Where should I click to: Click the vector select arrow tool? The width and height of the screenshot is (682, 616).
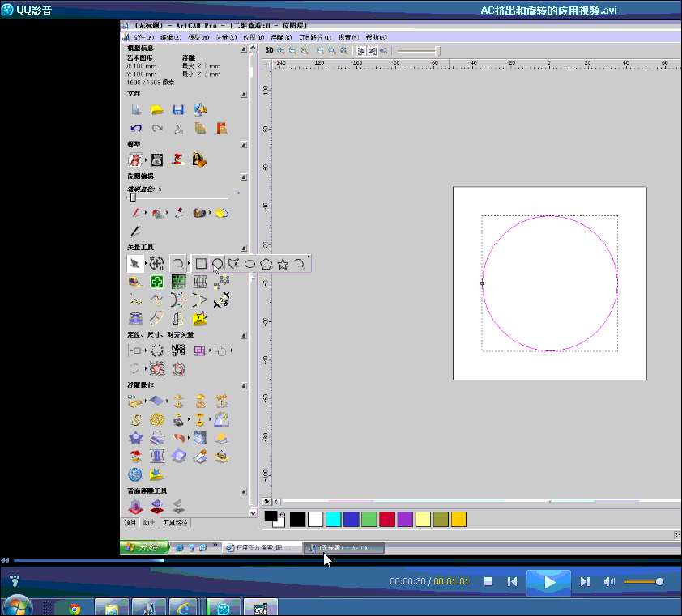(135, 262)
